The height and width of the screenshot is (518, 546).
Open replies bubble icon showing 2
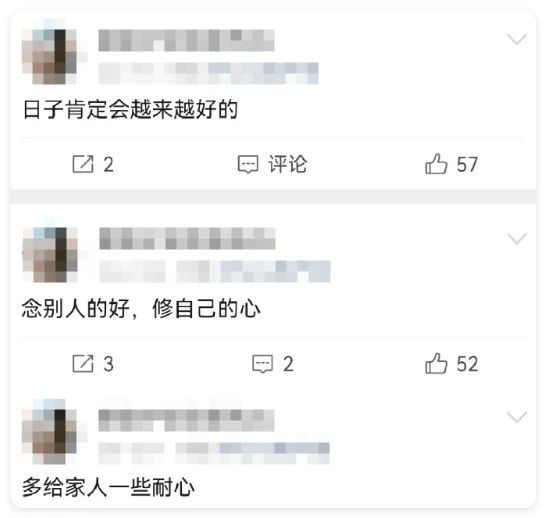263,364
